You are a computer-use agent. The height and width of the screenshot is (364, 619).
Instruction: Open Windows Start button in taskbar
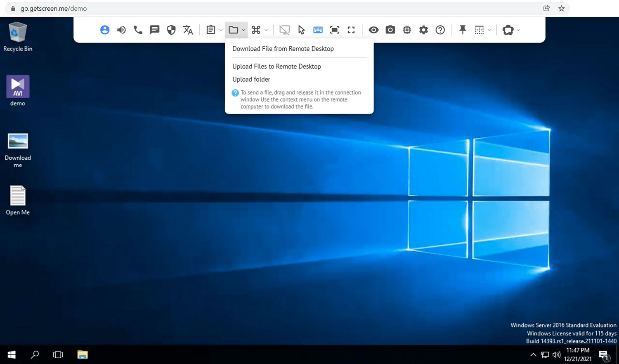coord(12,355)
